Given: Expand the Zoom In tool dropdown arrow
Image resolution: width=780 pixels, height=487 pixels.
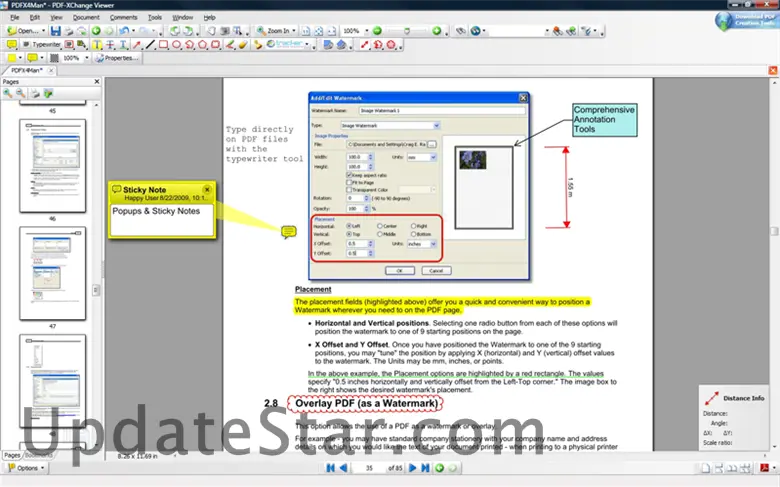Looking at the screenshot, I should pos(294,31).
